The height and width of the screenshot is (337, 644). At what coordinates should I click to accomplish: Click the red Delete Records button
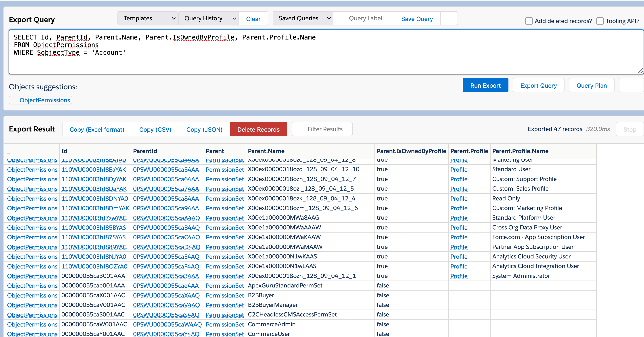[258, 129]
